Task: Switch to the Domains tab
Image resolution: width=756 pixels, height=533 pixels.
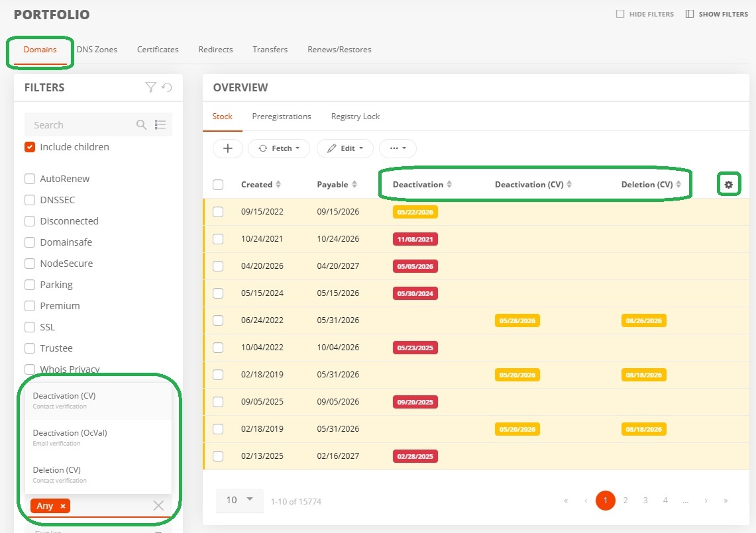Action: coord(40,50)
